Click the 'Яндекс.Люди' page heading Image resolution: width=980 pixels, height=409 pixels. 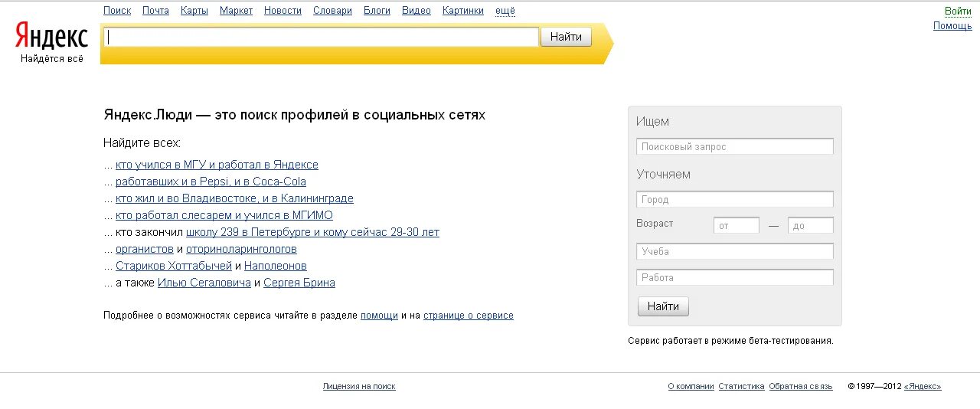pyautogui.click(x=295, y=115)
